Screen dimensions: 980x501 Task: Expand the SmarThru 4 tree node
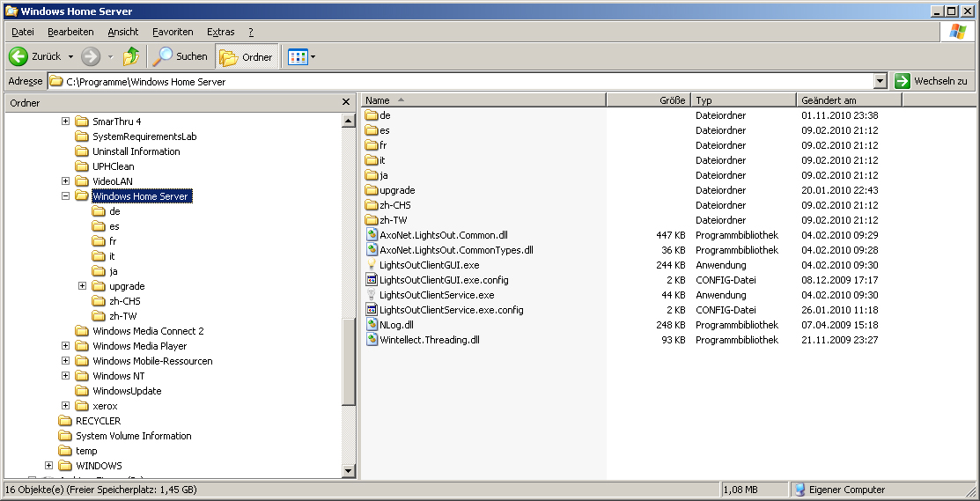click(65, 122)
